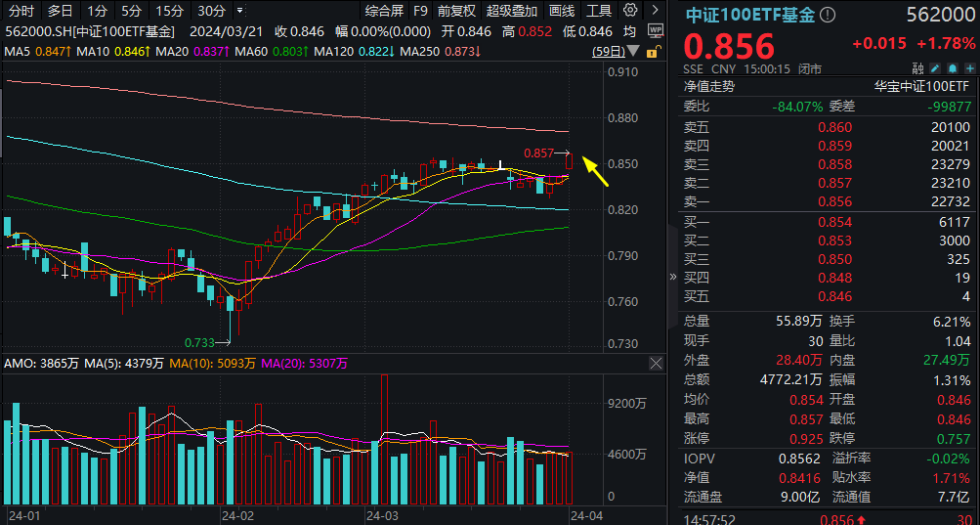Set a price alert with bell icon
This screenshot has width=980, height=525.
click(x=953, y=68)
